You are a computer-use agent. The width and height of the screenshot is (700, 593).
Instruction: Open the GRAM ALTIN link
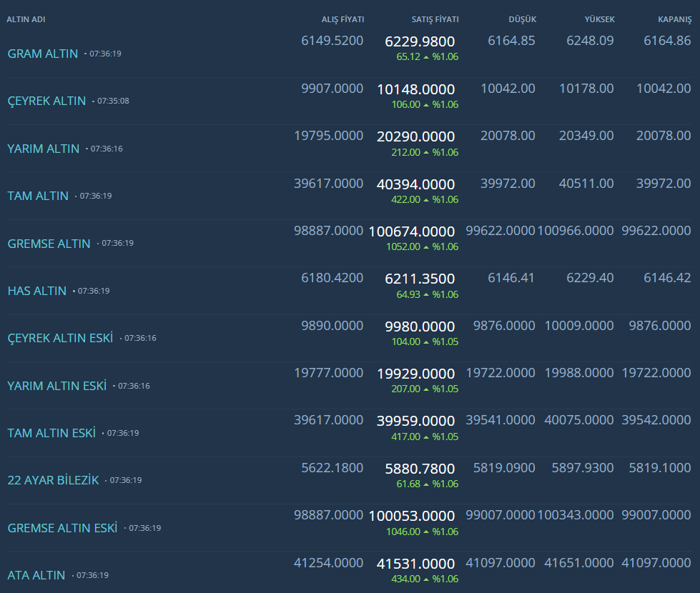click(x=43, y=54)
